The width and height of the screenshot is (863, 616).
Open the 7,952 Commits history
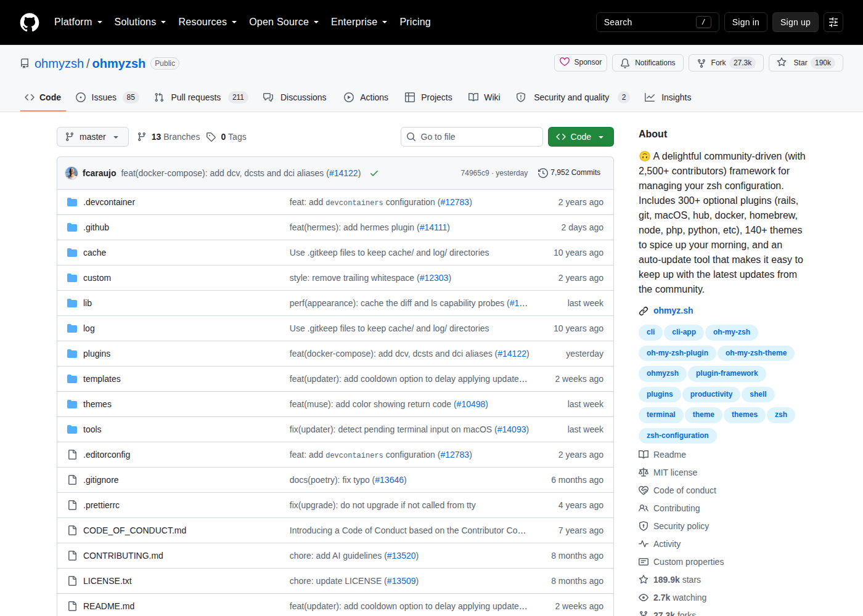pos(569,172)
